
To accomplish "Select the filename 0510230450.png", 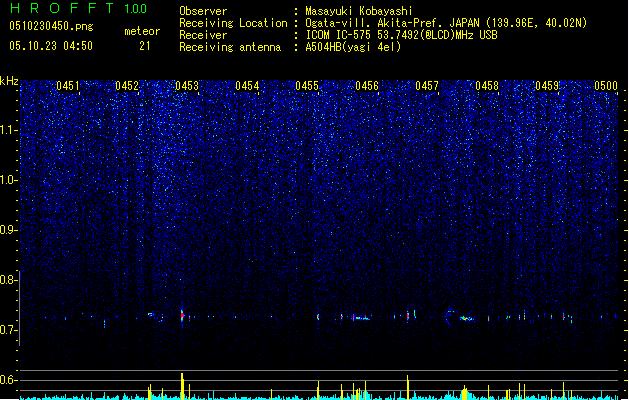I will [x=51, y=26].
